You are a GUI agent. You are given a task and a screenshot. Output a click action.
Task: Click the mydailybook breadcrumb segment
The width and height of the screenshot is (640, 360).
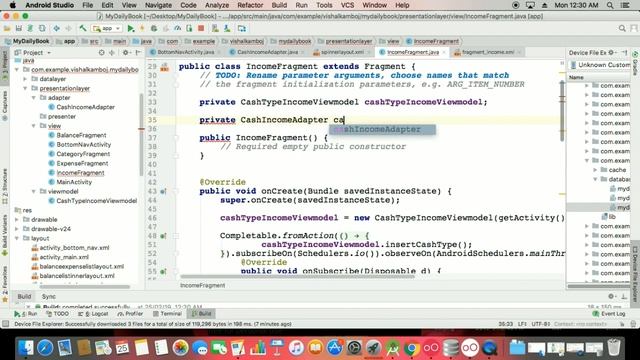[x=291, y=41]
